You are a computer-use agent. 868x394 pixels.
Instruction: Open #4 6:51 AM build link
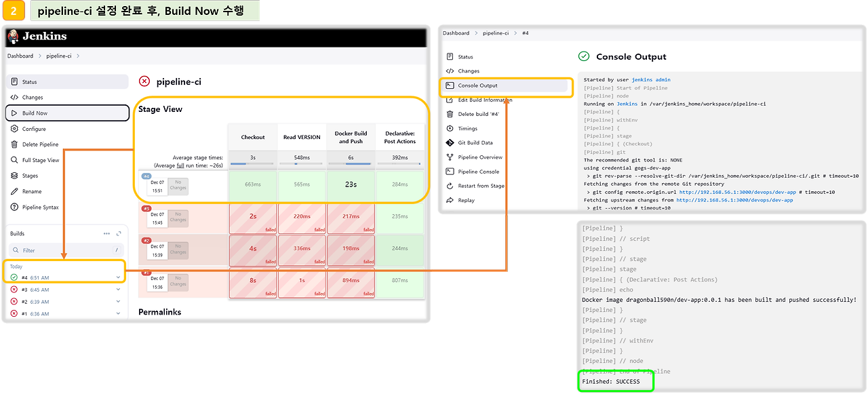tap(35, 277)
